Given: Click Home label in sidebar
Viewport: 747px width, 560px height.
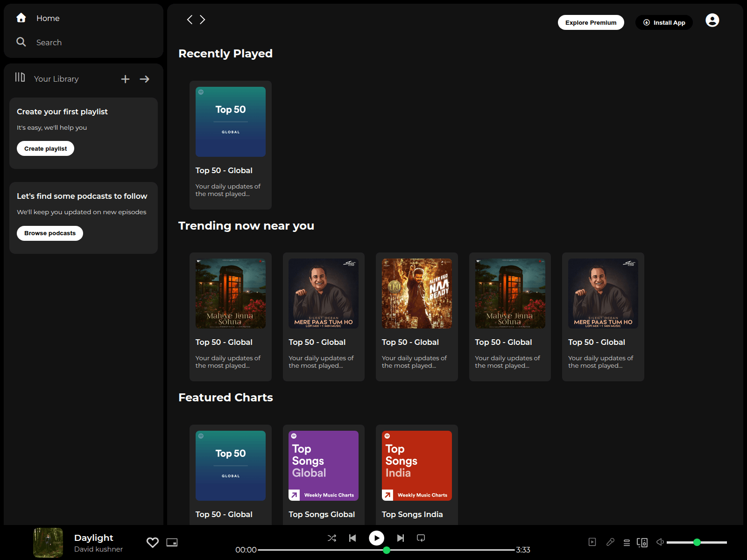Looking at the screenshot, I should (x=48, y=18).
